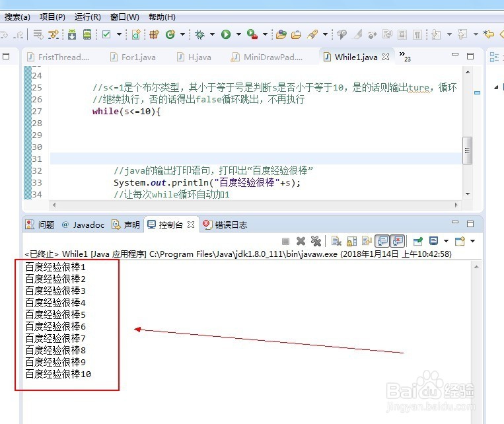
Task: Start debugging with the bug icon
Action: click(199, 34)
